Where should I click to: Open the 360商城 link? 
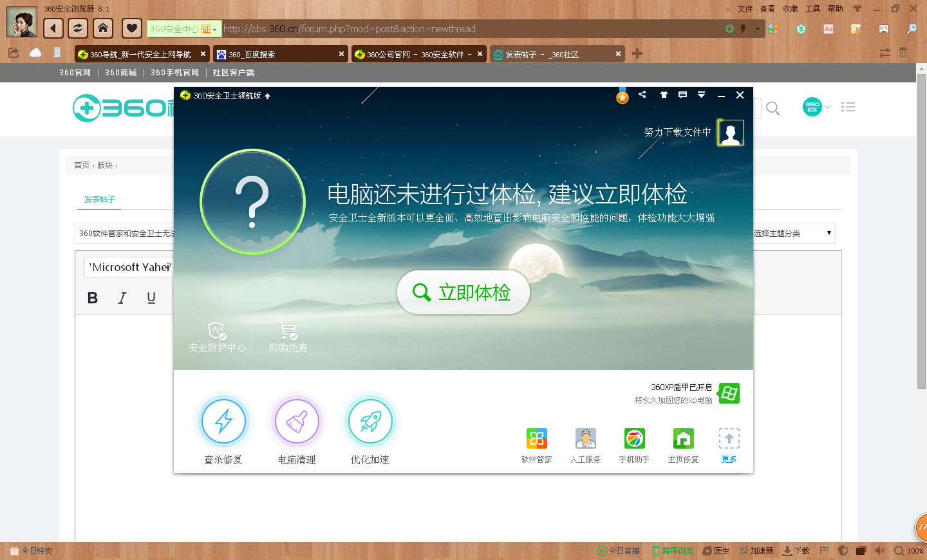pos(121,73)
